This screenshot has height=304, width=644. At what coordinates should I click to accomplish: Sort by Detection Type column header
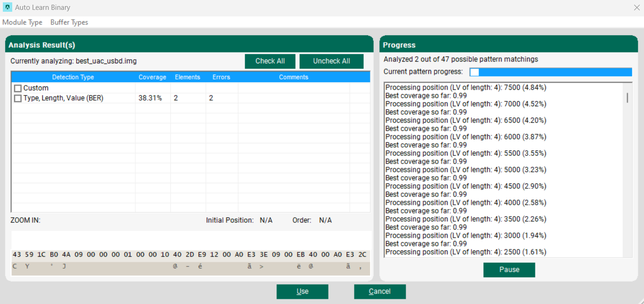click(x=73, y=77)
